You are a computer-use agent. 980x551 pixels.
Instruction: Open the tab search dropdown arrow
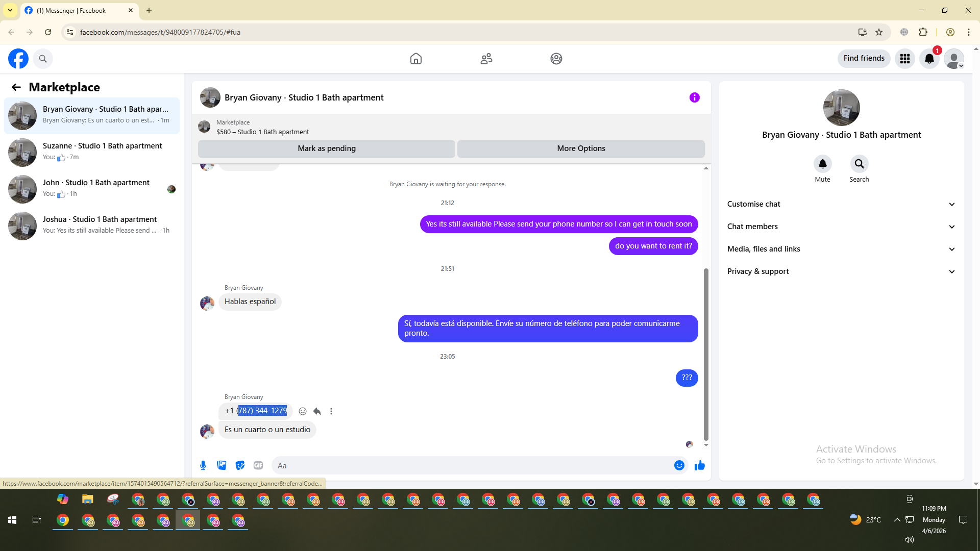click(10, 10)
